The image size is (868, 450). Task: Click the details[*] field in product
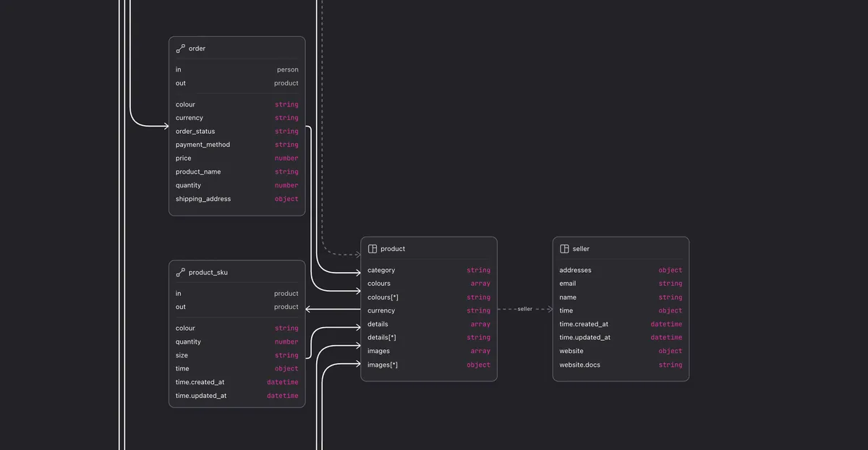click(x=429, y=337)
